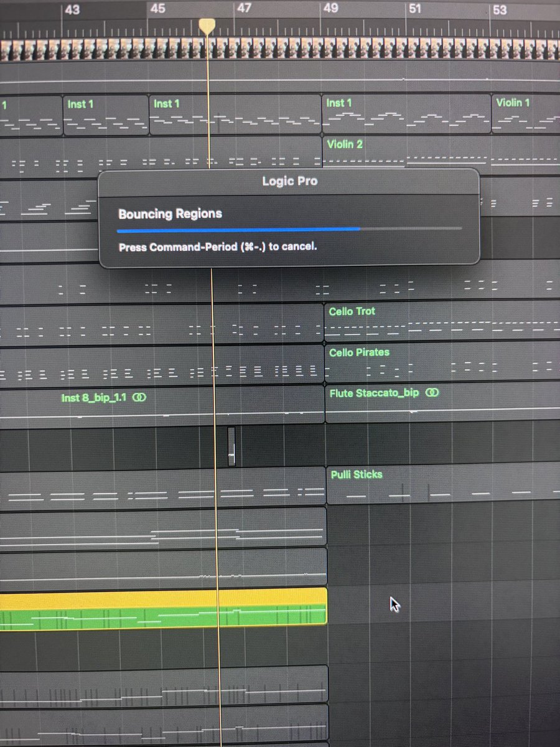The height and width of the screenshot is (747, 560).
Task: Click bar 51 in the ruler
Action: click(x=415, y=9)
